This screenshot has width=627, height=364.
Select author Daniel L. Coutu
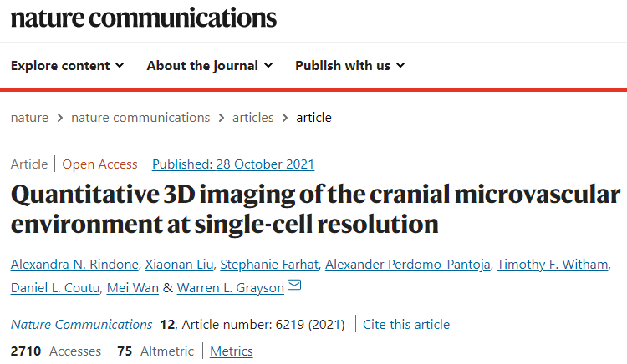click(55, 288)
